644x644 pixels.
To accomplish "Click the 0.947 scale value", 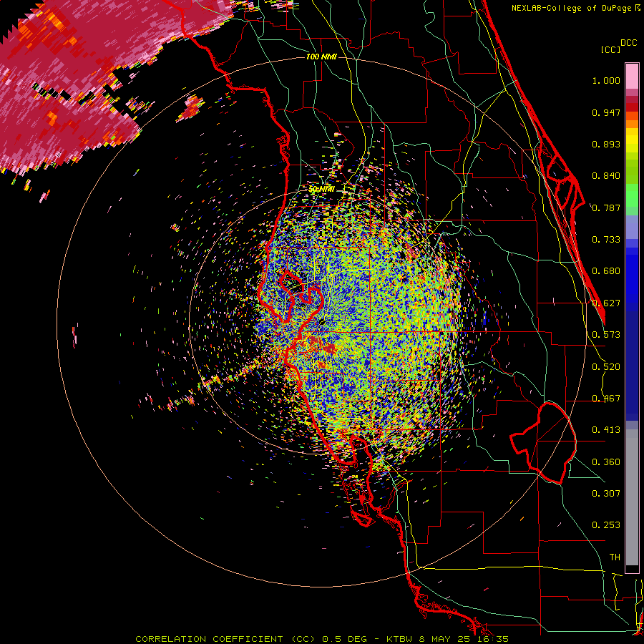I will [x=606, y=112].
